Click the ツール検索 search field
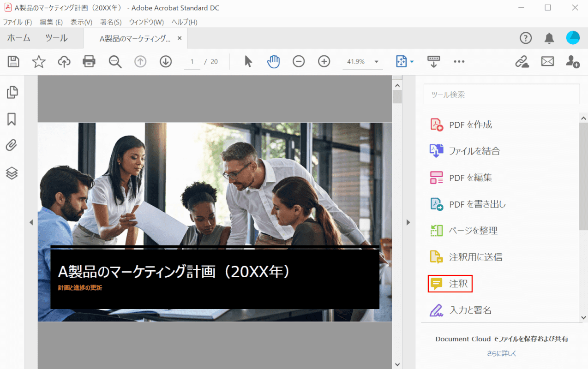Screen dimensions: 588x369 pyautogui.click(x=502, y=94)
